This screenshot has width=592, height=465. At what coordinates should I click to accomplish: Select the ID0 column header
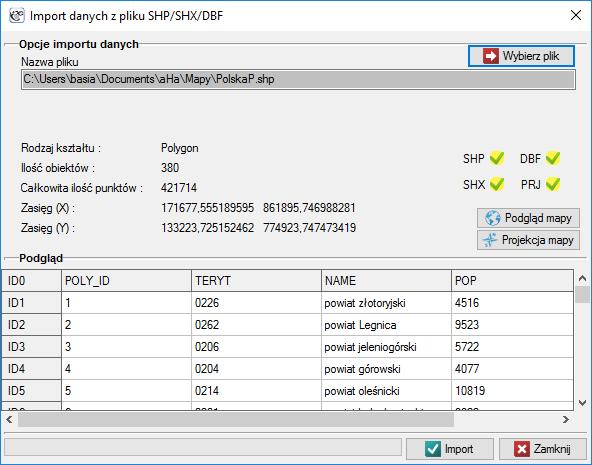32,280
